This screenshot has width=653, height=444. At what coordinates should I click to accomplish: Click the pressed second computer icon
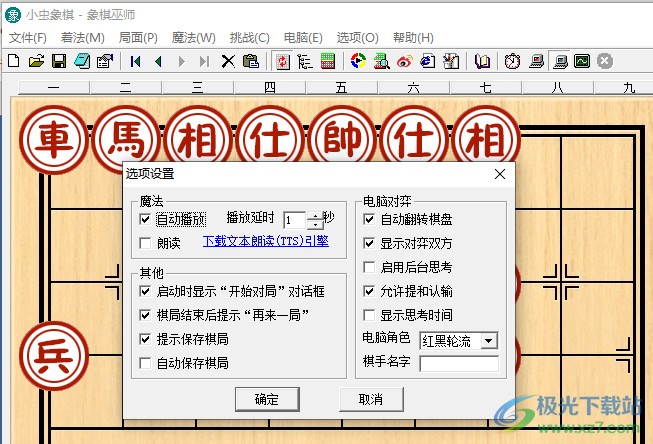pyautogui.click(x=559, y=61)
